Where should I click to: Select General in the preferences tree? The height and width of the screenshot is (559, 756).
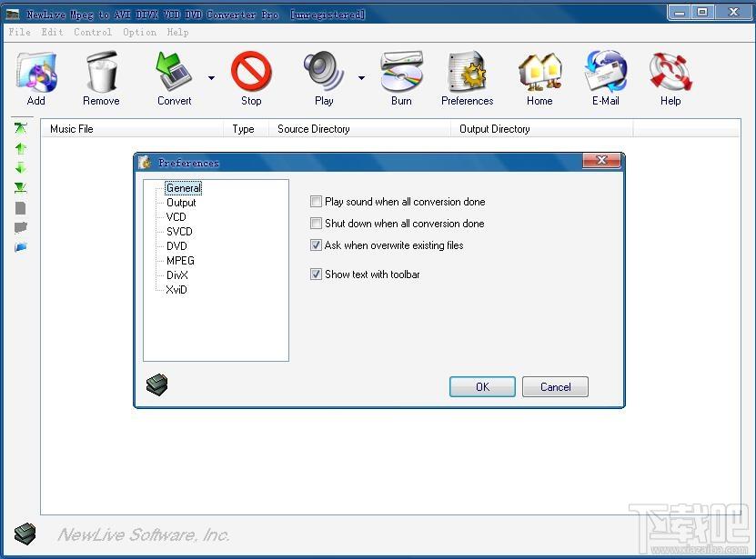point(183,188)
